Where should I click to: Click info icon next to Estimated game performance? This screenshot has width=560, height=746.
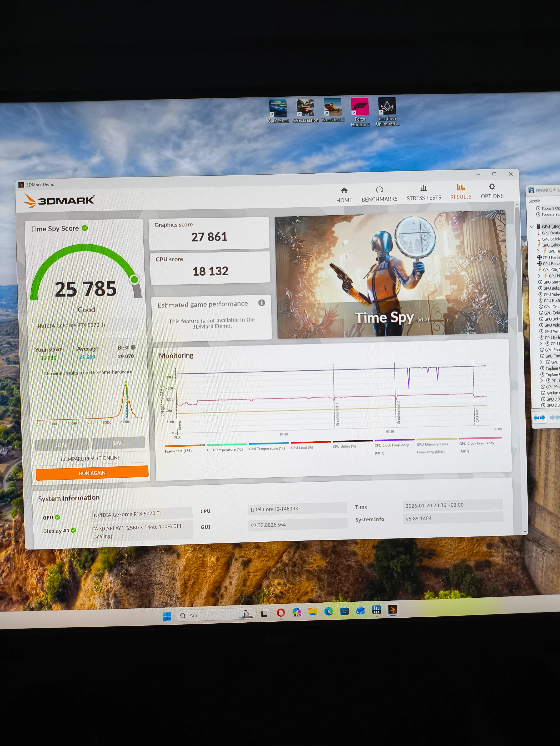point(261,302)
